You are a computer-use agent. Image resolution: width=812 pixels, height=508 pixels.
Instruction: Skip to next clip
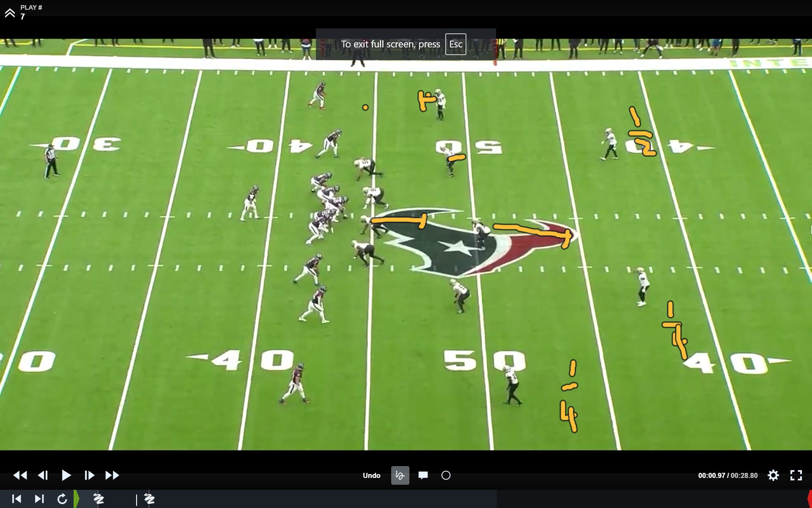tap(39, 499)
